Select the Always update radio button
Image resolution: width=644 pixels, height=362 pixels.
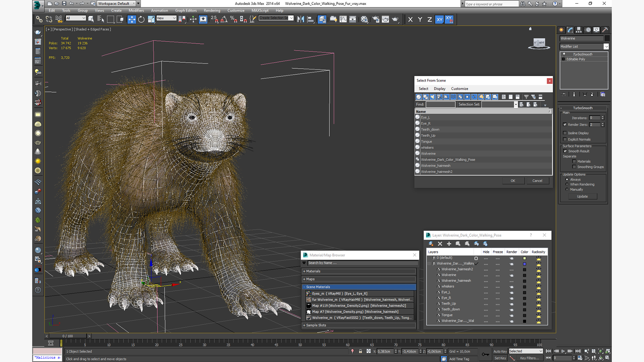point(567,179)
